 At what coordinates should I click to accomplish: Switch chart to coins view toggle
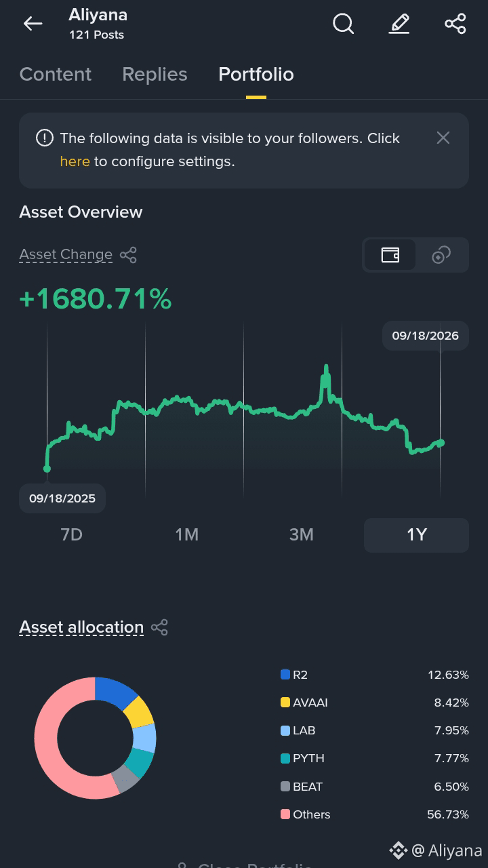(441, 255)
